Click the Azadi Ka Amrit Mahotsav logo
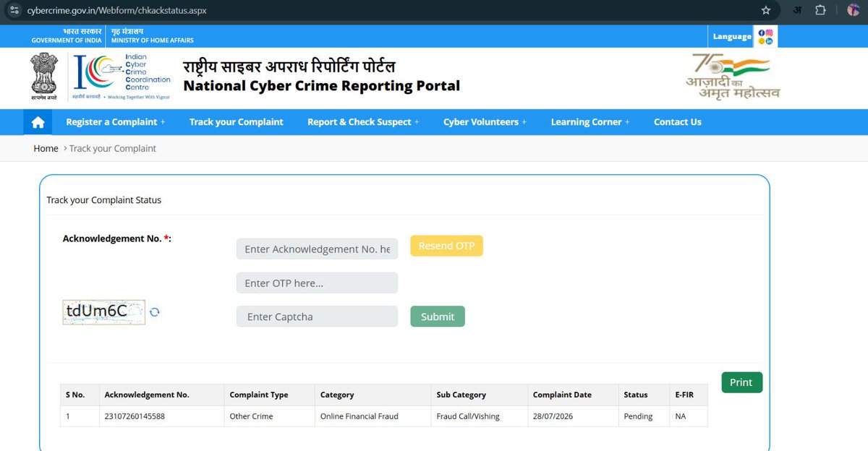 (x=733, y=76)
